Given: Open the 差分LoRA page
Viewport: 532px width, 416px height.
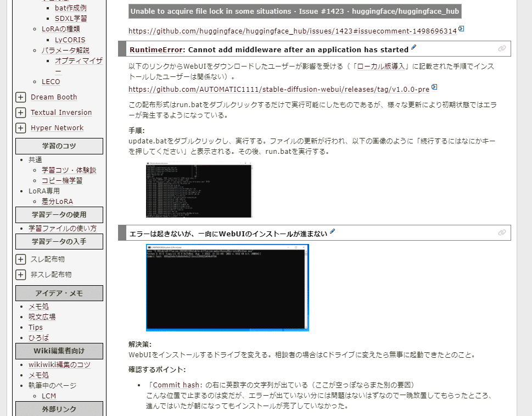Looking at the screenshot, I should click(x=57, y=201).
